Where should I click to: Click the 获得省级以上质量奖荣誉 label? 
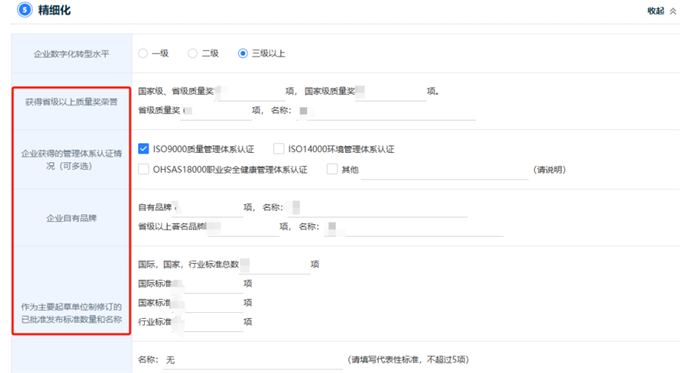pos(72,102)
